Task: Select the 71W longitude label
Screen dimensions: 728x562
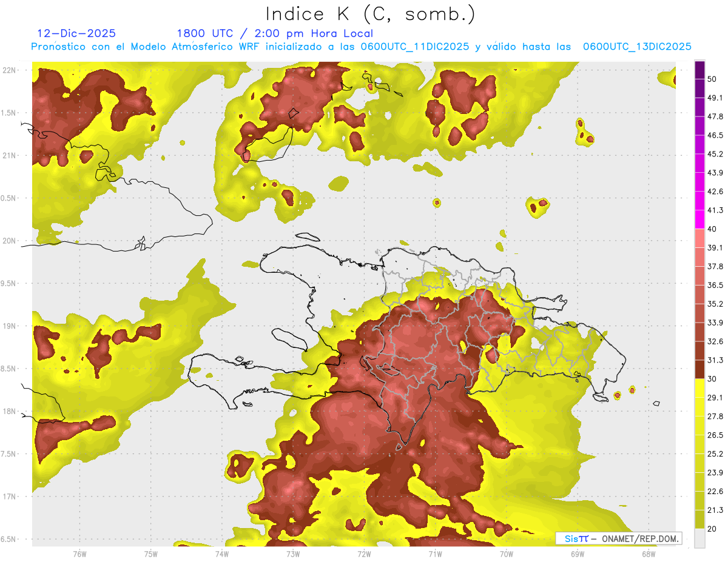Action: coord(435,553)
